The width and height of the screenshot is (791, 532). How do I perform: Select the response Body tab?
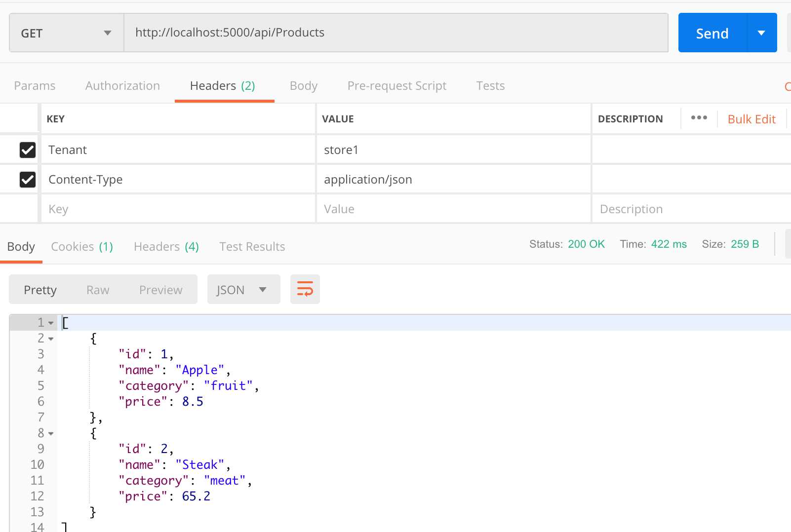21,246
